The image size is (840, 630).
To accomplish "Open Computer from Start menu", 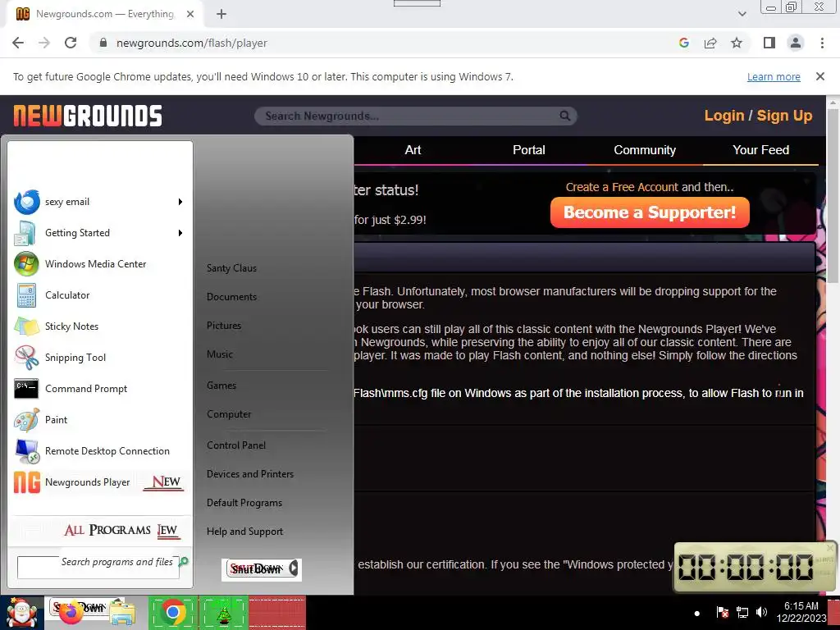I will coord(229,414).
